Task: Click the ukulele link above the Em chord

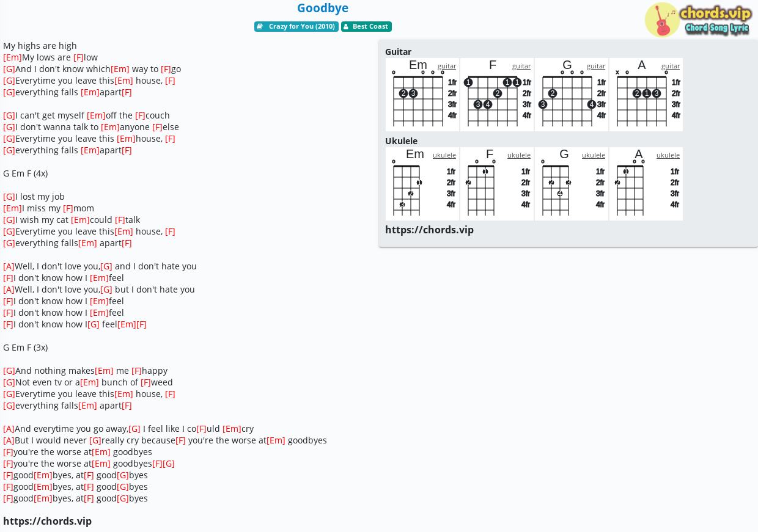Action: click(444, 155)
